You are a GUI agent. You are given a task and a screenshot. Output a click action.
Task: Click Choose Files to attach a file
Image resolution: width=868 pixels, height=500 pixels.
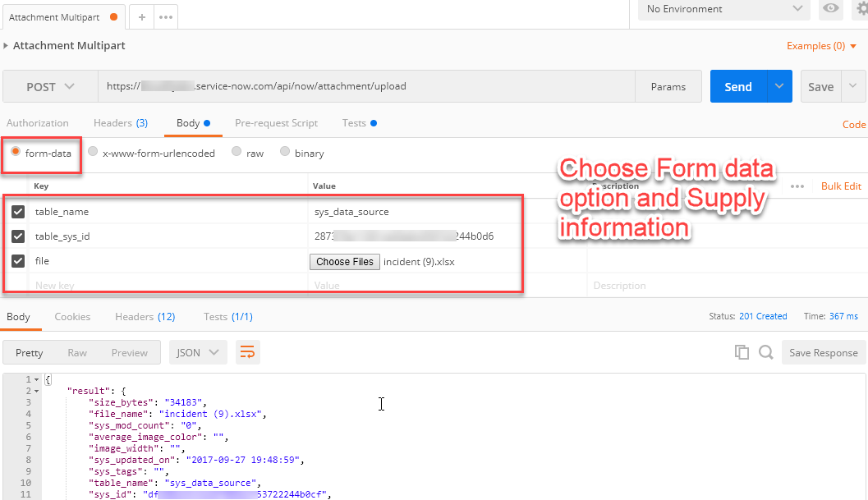[344, 261]
